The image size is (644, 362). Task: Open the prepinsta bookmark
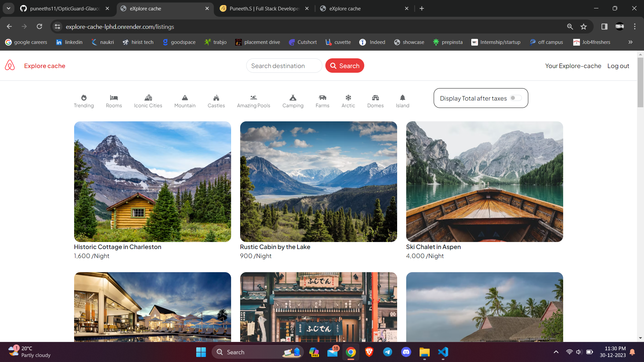point(448,42)
